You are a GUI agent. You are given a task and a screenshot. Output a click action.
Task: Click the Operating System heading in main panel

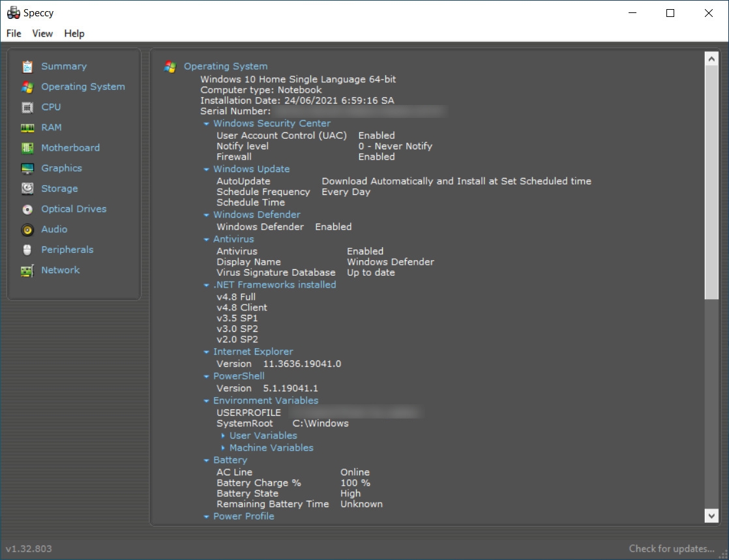[x=226, y=66]
